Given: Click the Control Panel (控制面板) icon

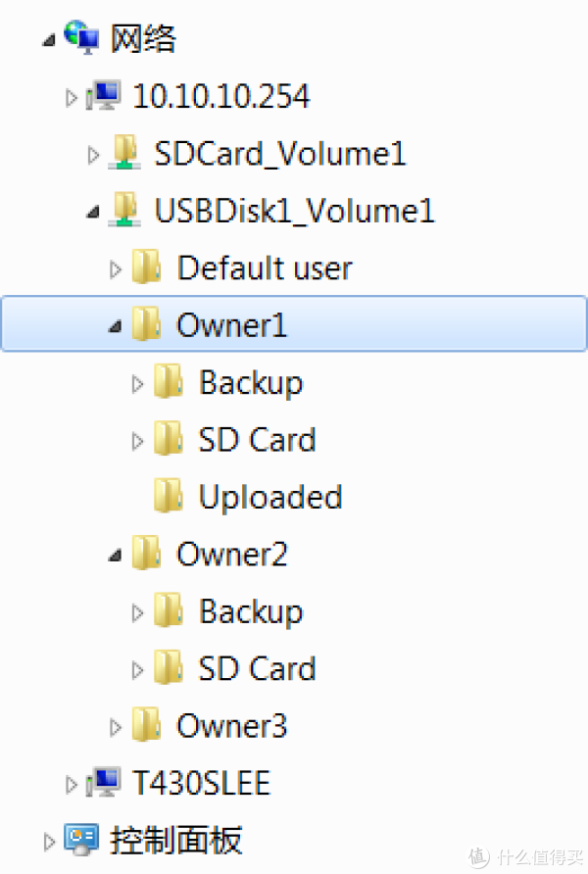Looking at the screenshot, I should click(81, 840).
